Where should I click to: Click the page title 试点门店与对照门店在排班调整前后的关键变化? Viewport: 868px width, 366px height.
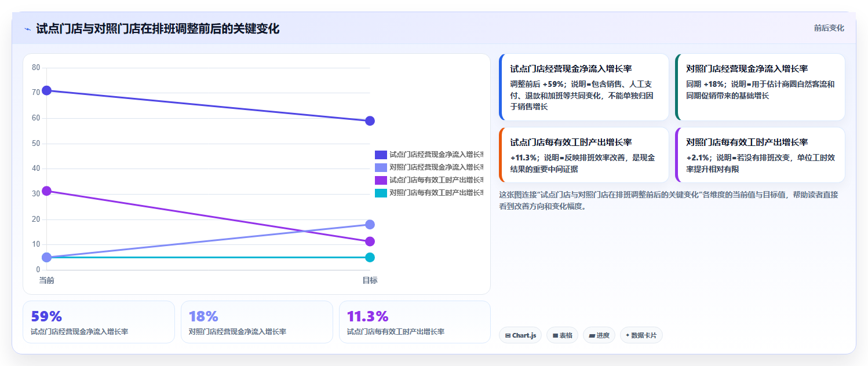(x=158, y=29)
